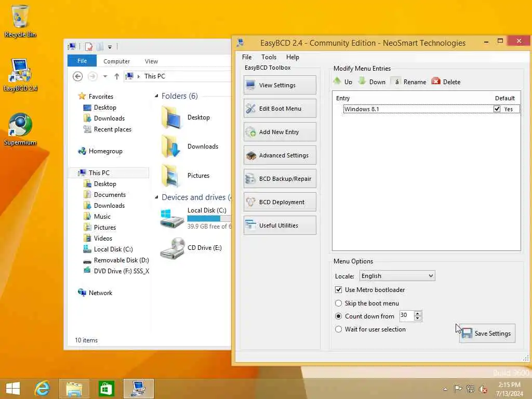
Task: Open Useful Utilities
Action: [280, 225]
